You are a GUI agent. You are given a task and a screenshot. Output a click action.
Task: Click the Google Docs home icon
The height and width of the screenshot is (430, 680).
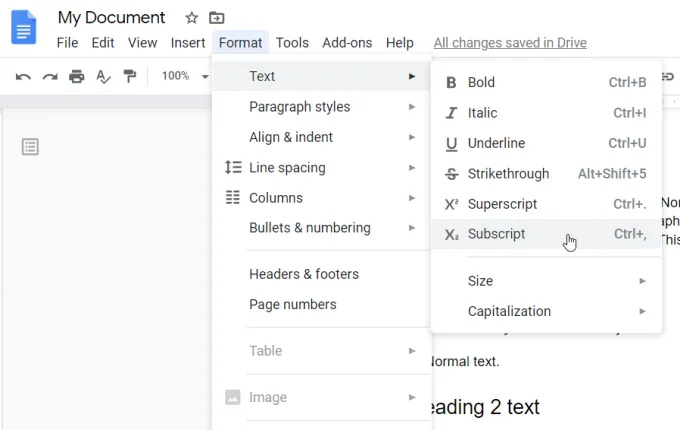coord(23,27)
